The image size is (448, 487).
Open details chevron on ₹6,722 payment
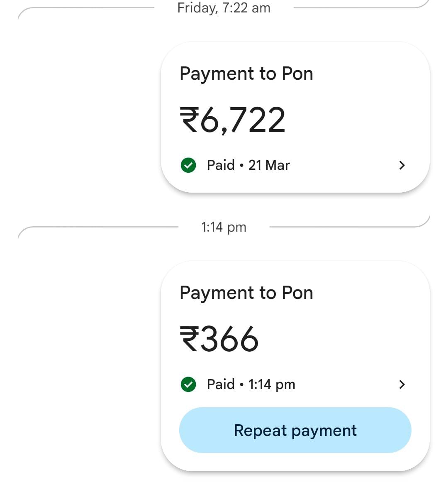tap(402, 165)
